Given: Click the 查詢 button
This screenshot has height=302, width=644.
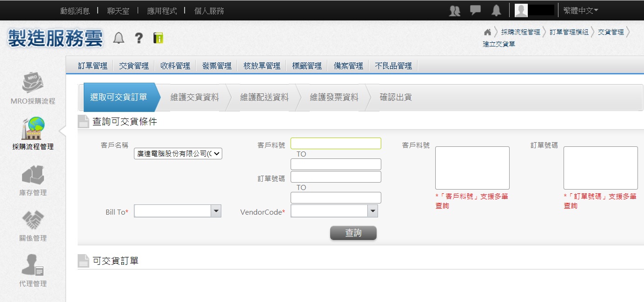Looking at the screenshot, I should click(x=353, y=233).
